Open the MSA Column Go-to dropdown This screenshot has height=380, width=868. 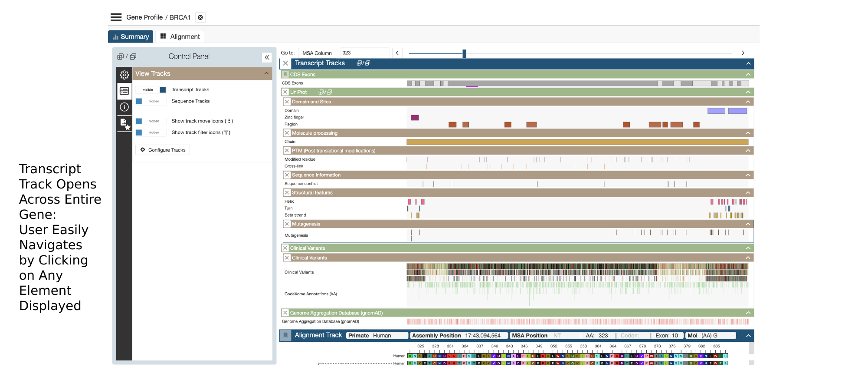pyautogui.click(x=317, y=53)
